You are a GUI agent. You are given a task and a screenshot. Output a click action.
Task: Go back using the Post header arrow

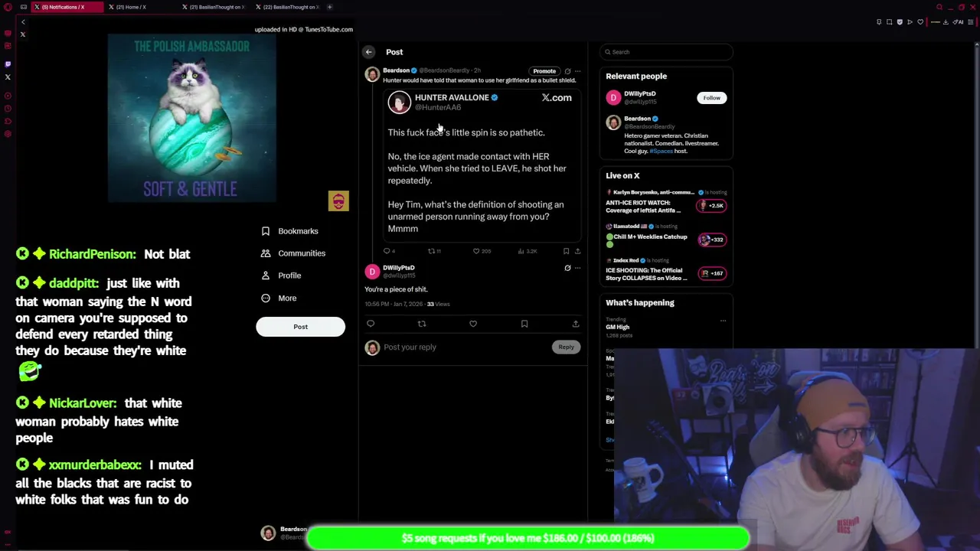[368, 52]
